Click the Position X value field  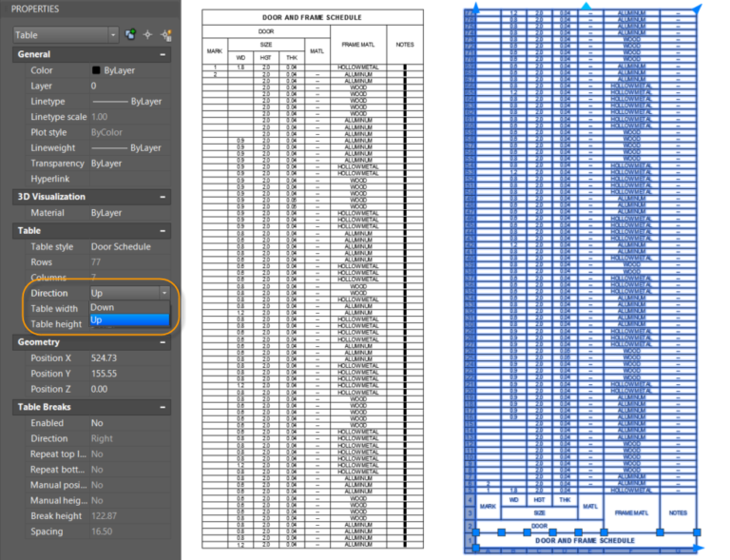(x=105, y=358)
